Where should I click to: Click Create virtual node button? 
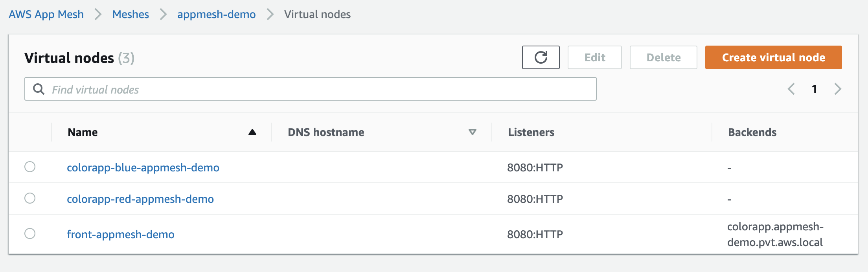773,57
